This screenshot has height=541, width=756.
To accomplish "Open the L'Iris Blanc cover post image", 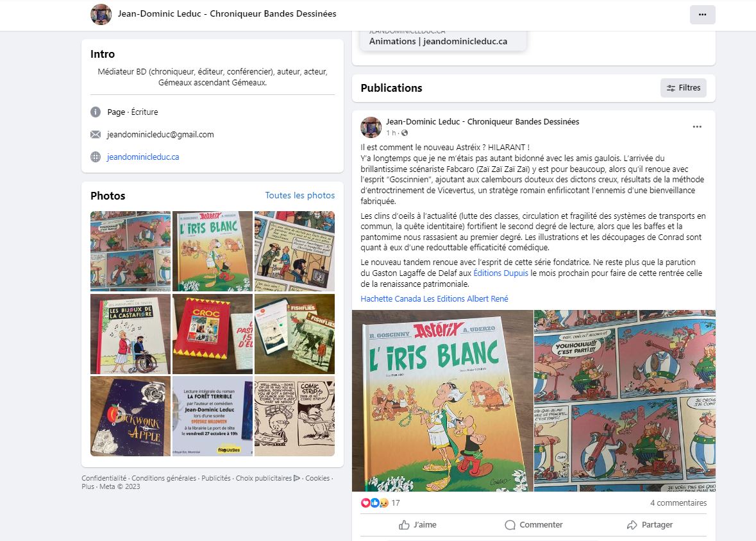I will coord(442,400).
